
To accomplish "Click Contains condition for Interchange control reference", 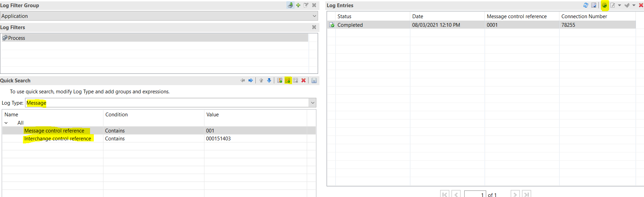I will (115, 138).
